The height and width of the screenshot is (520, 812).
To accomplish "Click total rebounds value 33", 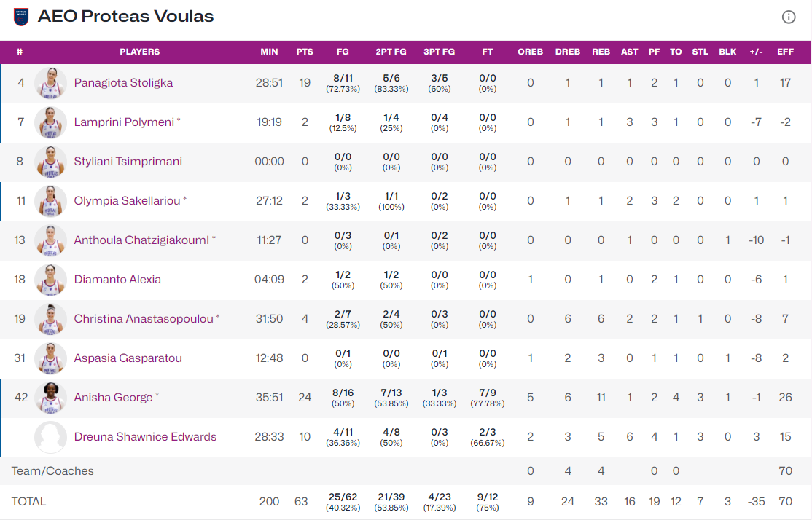I will [601, 501].
